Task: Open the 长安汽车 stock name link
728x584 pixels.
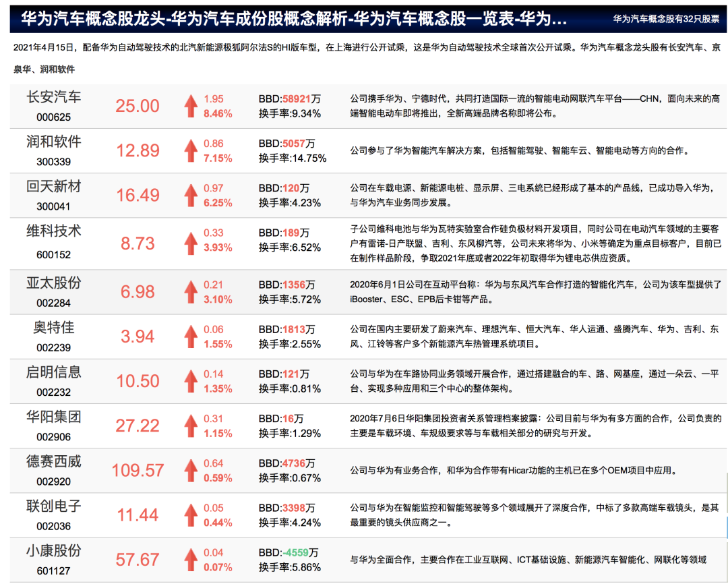Action: pos(53,97)
